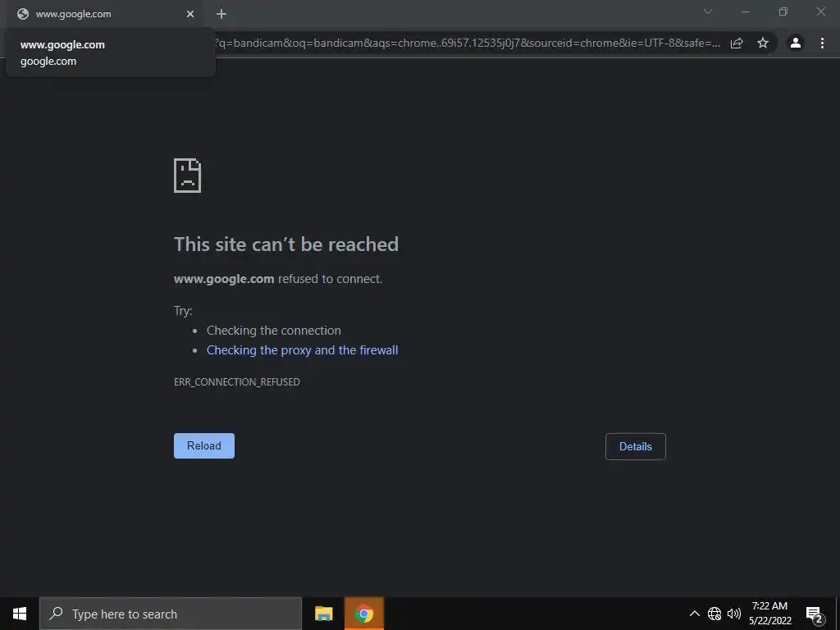Click 'This site can't be reached' heading
840x630 pixels.
pos(286,244)
